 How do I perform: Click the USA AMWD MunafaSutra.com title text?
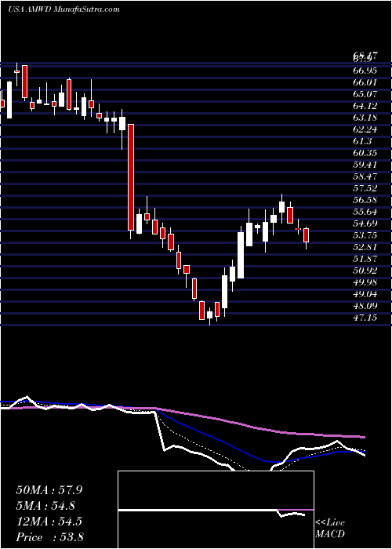coord(64,9)
